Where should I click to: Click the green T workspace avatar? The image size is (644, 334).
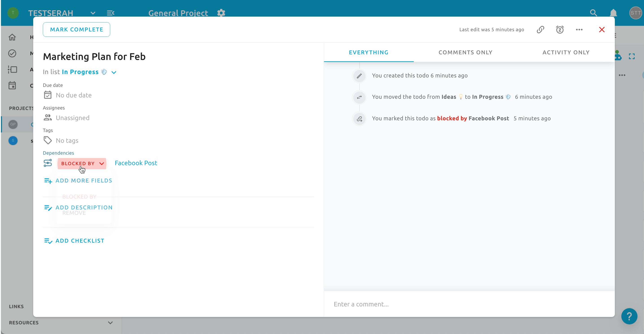13,13
